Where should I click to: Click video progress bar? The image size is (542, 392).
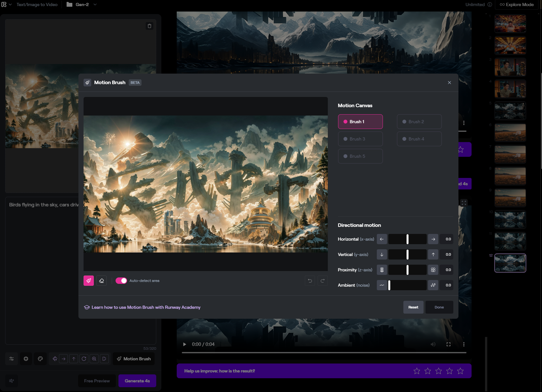click(x=324, y=352)
